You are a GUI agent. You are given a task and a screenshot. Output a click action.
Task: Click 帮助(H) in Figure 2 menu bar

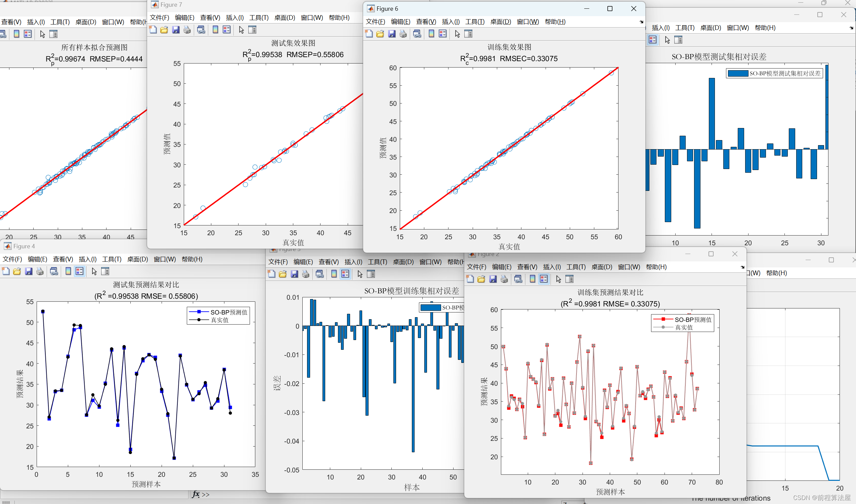tap(656, 267)
